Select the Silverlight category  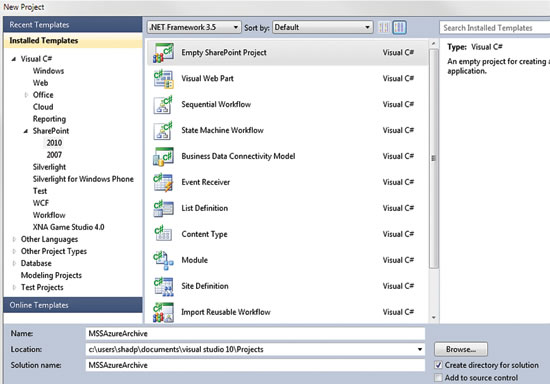pyautogui.click(x=49, y=167)
